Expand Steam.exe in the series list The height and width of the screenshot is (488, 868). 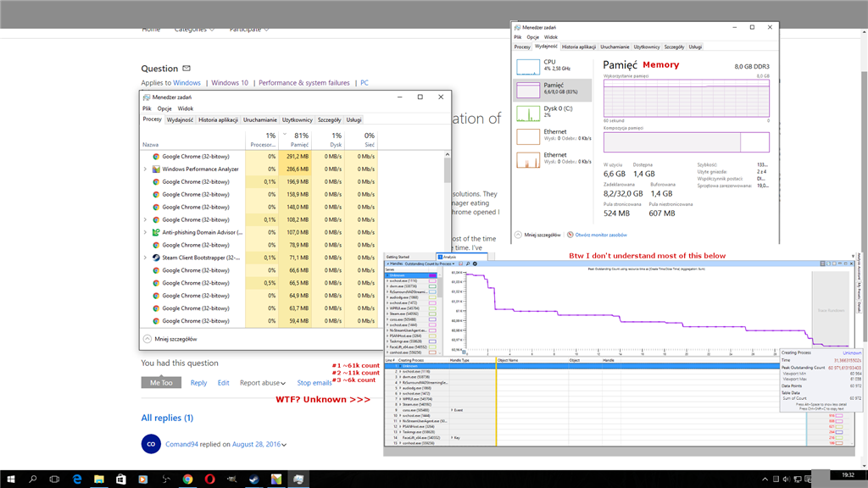(x=387, y=313)
